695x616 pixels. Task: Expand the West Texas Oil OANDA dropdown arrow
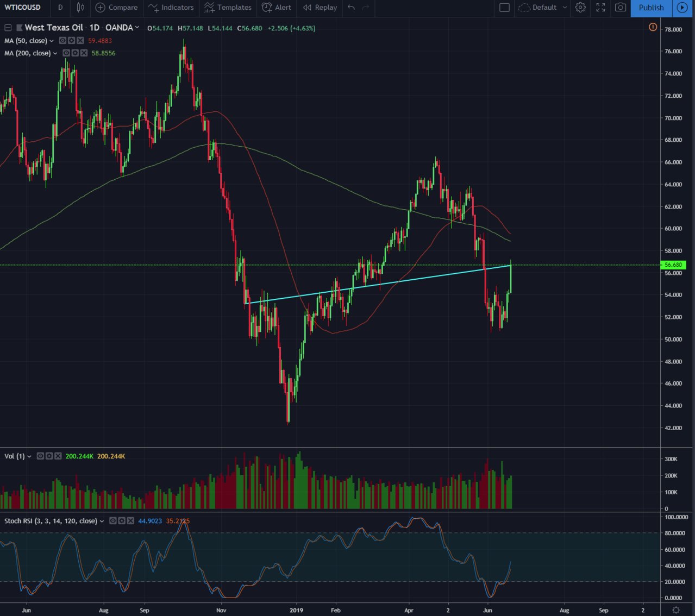[137, 28]
